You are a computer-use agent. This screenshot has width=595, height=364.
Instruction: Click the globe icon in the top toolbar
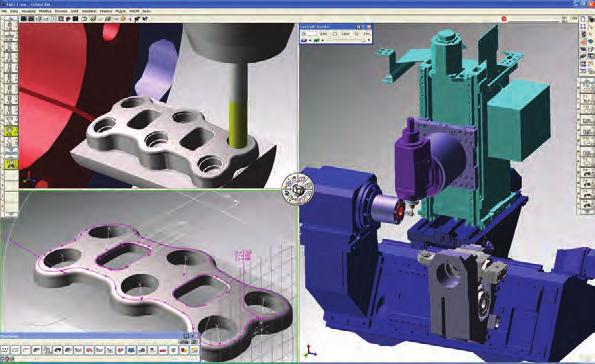[x=93, y=19]
